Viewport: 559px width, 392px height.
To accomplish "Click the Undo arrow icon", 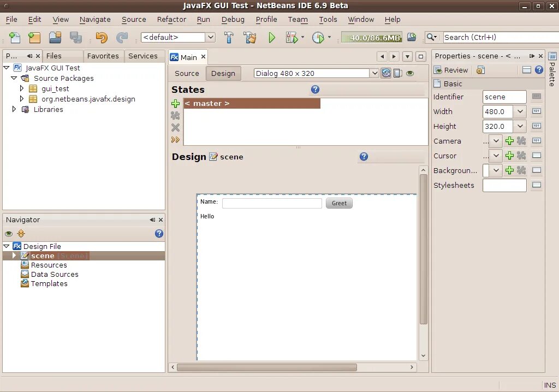I will (102, 37).
